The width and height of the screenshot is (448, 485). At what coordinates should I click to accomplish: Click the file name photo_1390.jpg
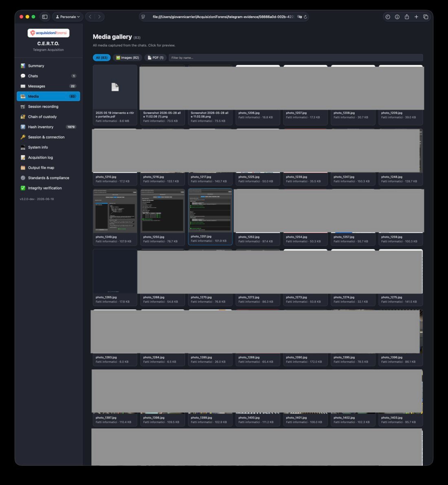point(296,357)
